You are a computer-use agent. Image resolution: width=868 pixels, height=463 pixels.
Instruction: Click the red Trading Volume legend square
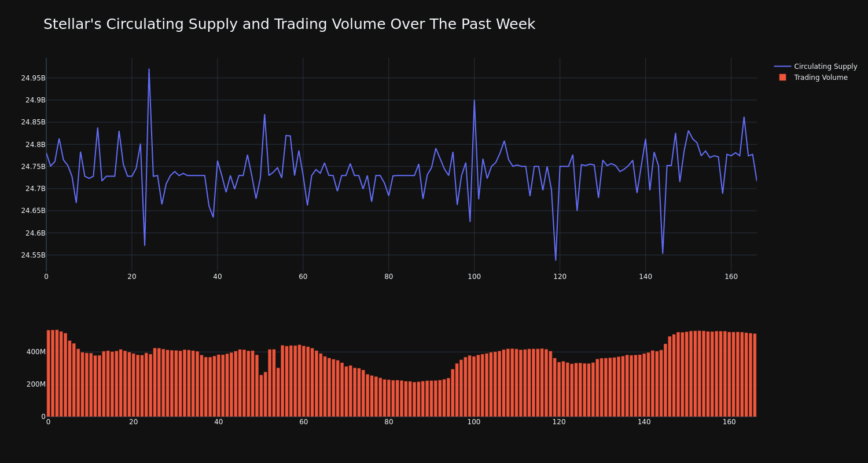coord(782,78)
